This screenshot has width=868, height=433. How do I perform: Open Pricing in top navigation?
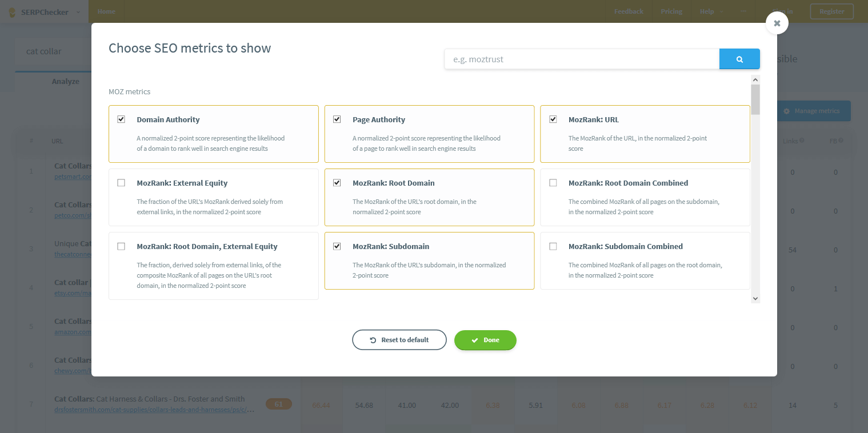(x=671, y=11)
